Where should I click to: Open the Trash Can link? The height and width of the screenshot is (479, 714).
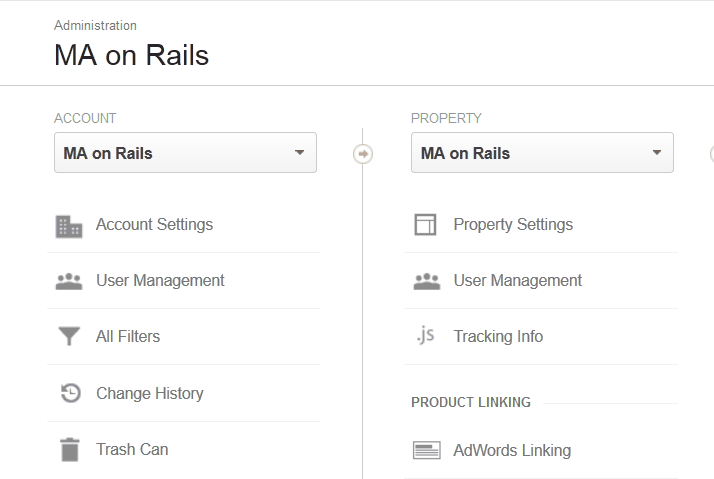[x=132, y=450]
